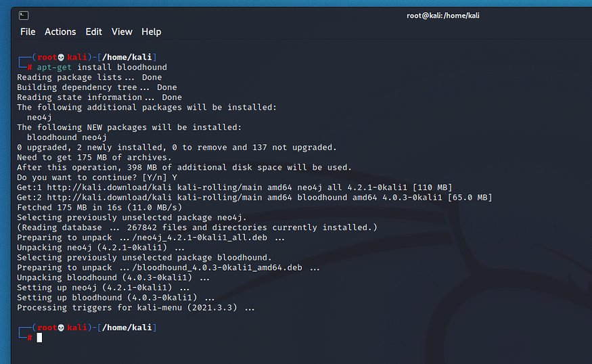Click the 'Do you want to continue? [Y/n]' line
The height and width of the screenshot is (364, 592).
click(97, 177)
